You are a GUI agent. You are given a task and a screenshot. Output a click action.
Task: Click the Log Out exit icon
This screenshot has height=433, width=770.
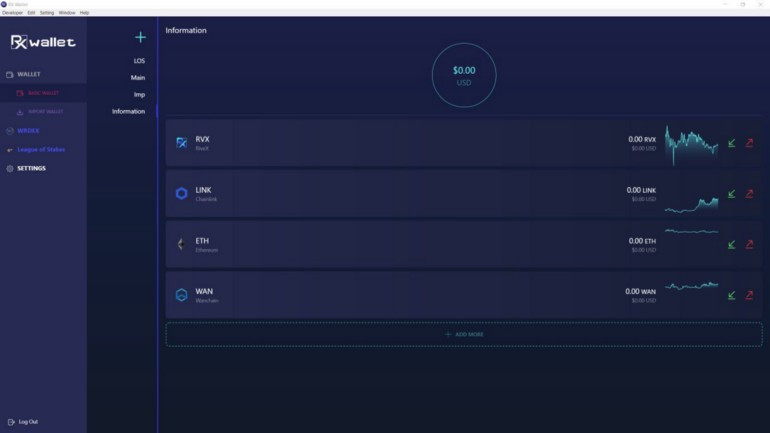tap(11, 422)
